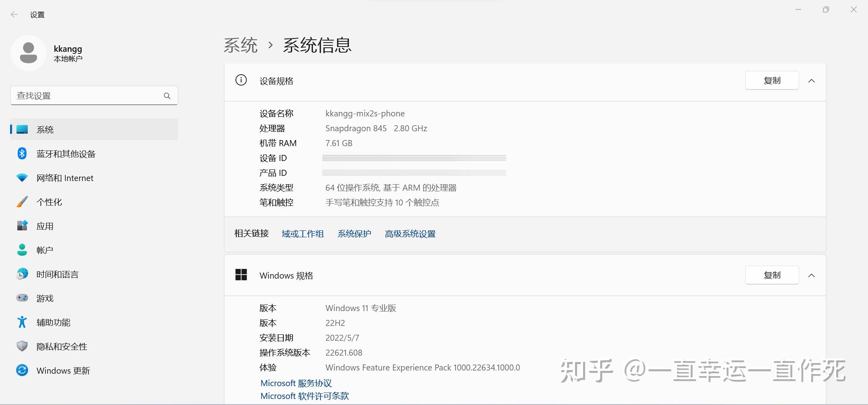Screen dimensions: 868x405
Task: Click the 辅助功能 sidebar icon
Action: (22, 322)
